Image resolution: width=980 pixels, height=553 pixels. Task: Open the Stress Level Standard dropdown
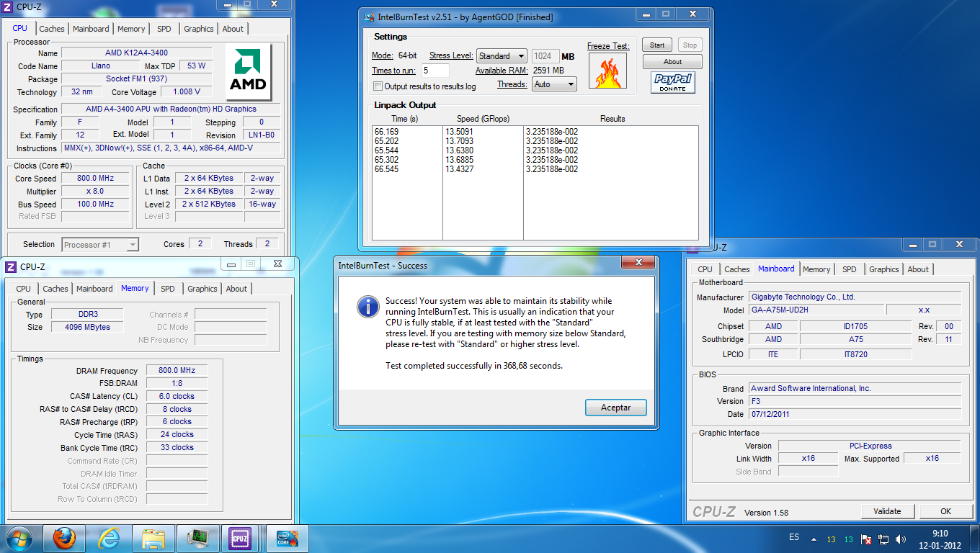(x=502, y=56)
